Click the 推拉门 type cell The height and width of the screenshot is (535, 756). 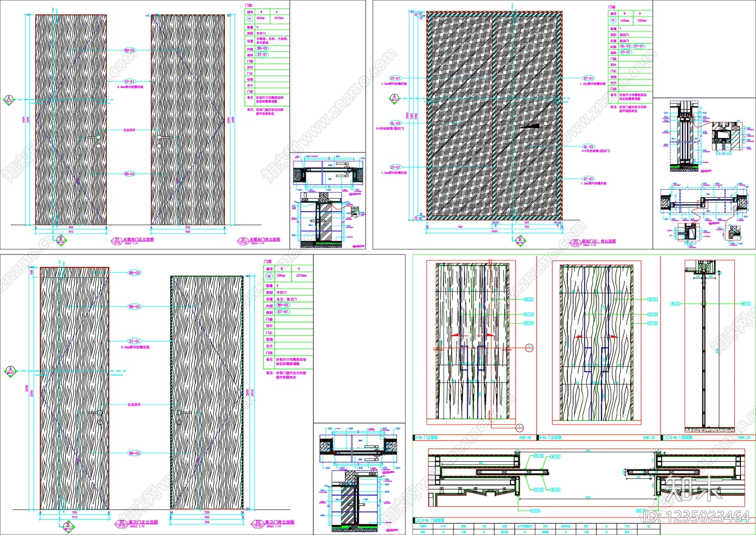[624, 35]
